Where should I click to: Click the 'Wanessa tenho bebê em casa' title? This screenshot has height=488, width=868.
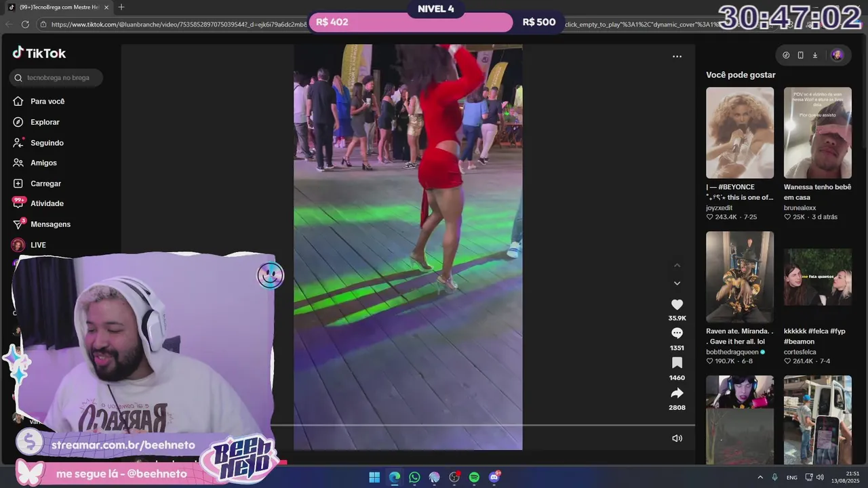coord(817,192)
